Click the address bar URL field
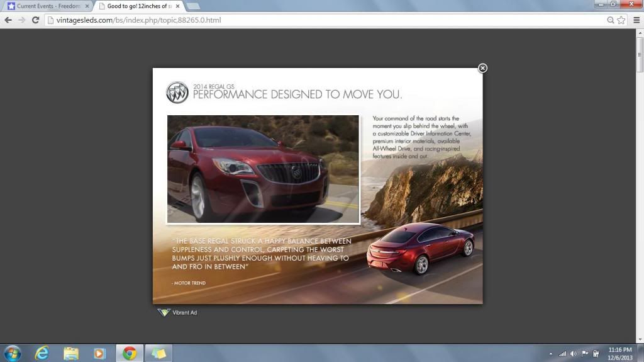This screenshot has width=644, height=362. click(314, 20)
